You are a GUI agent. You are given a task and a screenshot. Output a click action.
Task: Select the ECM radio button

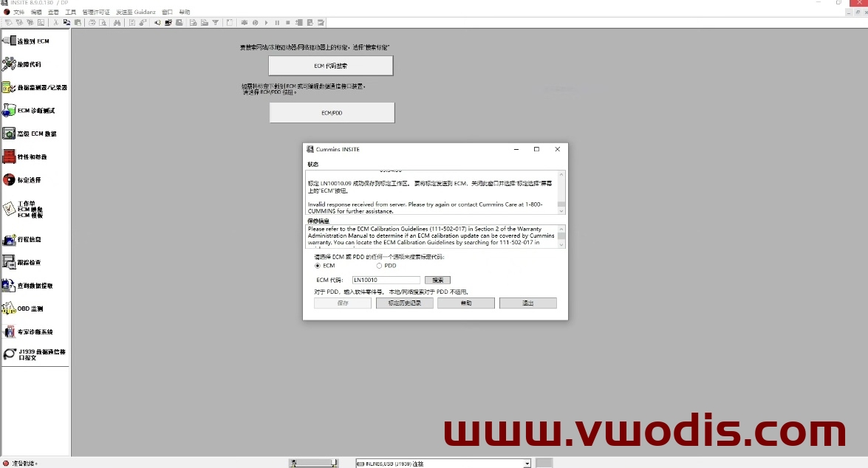coord(318,266)
